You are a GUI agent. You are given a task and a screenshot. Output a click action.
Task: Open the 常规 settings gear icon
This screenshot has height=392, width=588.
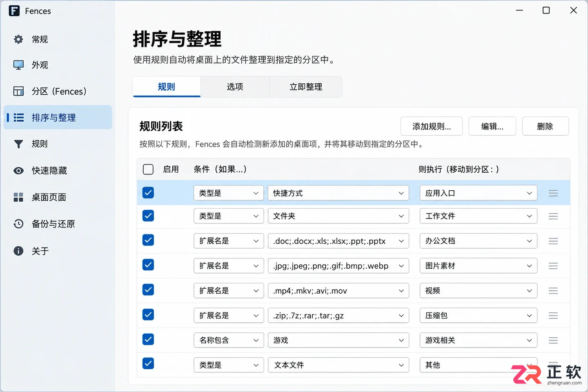point(18,39)
